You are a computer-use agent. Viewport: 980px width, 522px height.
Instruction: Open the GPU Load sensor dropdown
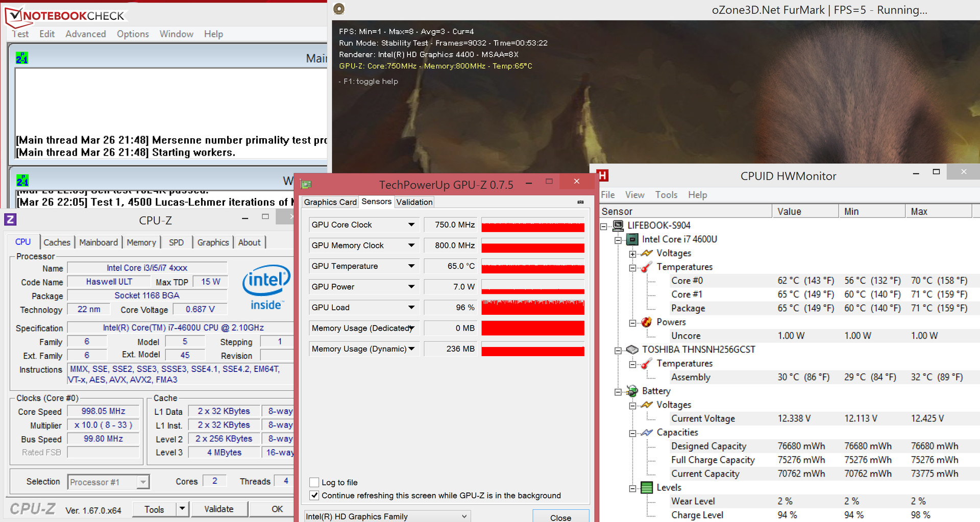pos(411,307)
